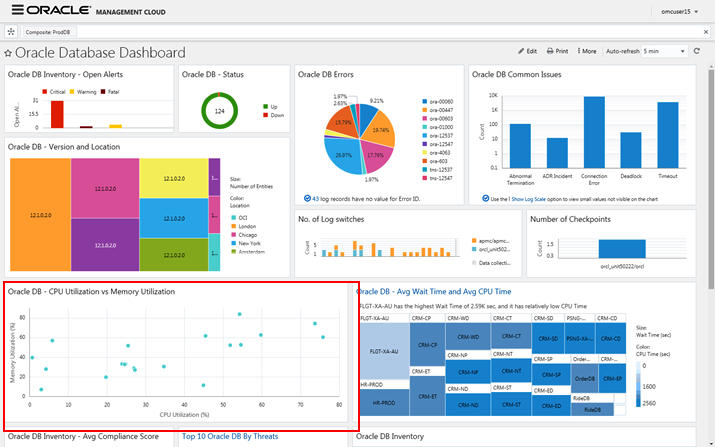715x447 pixels.
Task: Click the HR-PROD treemap tile
Action: tap(384, 403)
